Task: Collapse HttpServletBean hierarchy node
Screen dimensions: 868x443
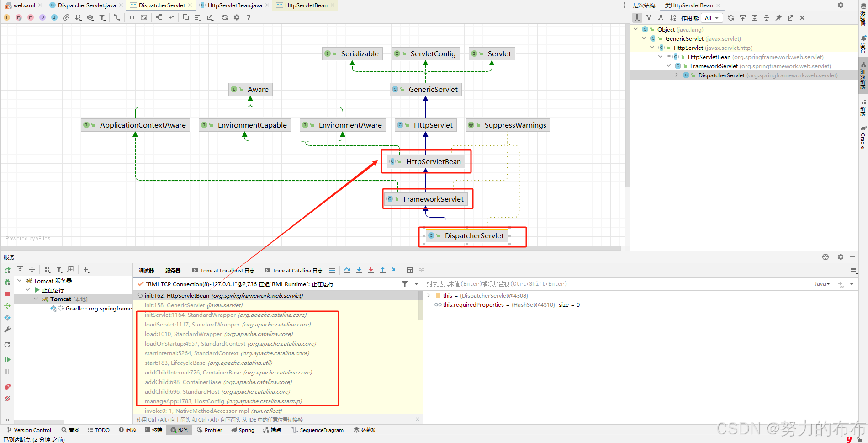Action: click(660, 57)
